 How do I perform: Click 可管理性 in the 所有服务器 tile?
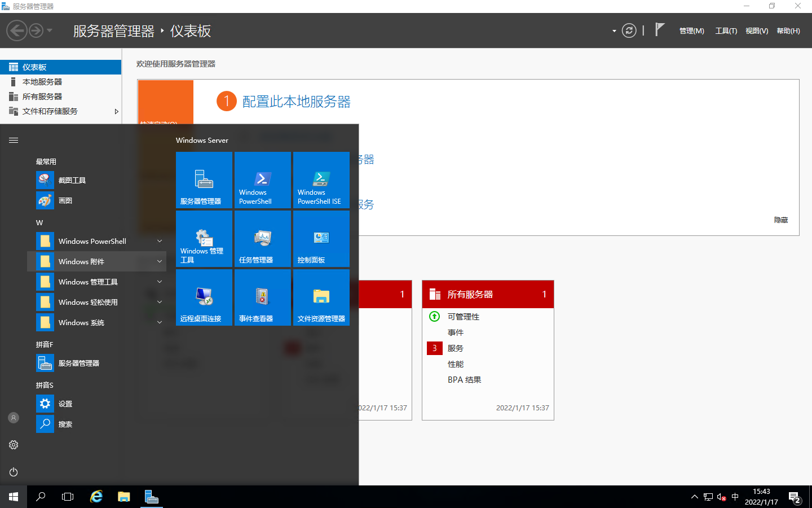464,317
